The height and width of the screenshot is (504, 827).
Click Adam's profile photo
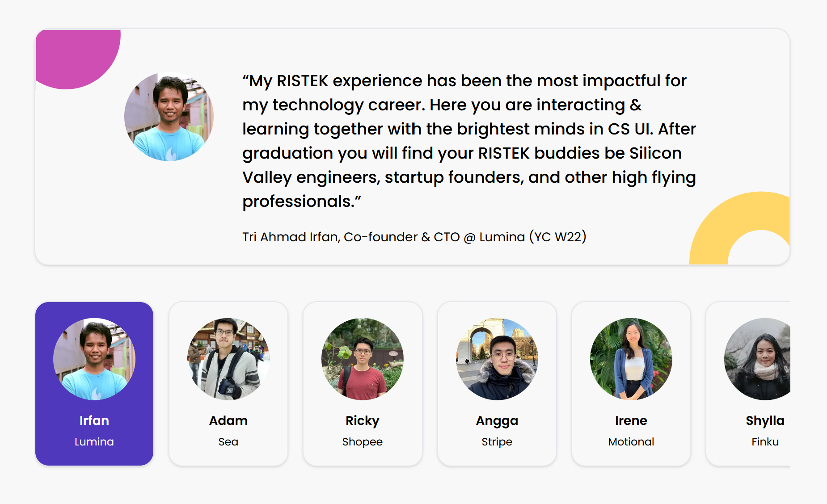pyautogui.click(x=228, y=359)
